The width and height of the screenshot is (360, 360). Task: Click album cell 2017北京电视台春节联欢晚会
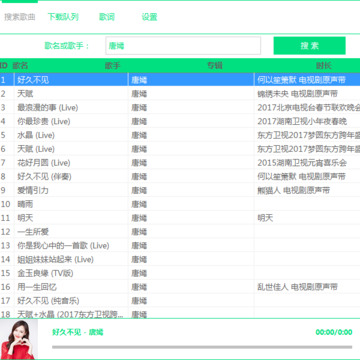[309, 108]
